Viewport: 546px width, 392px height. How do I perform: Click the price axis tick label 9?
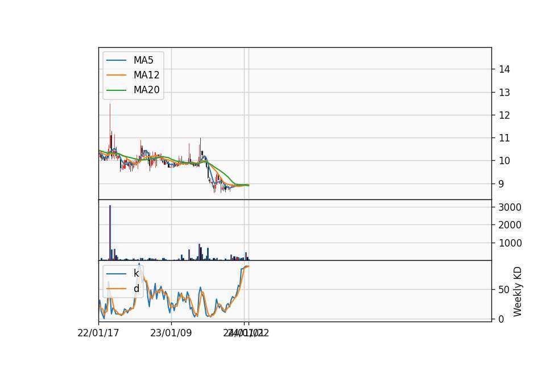[501, 184]
